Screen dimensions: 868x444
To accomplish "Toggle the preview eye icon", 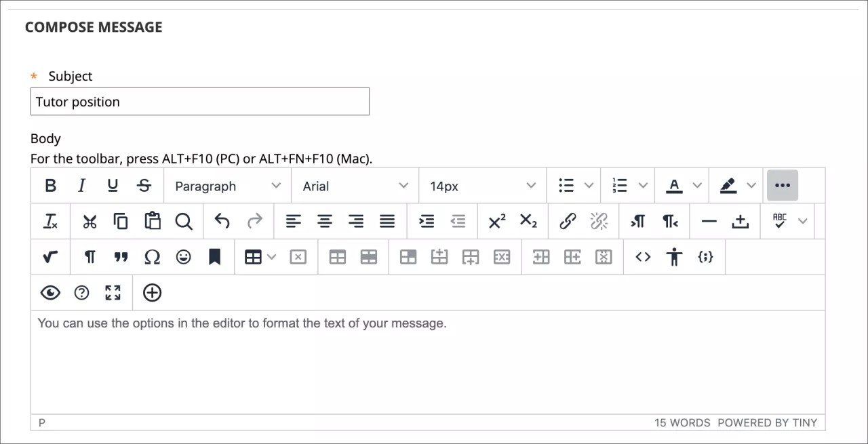I will click(50, 292).
